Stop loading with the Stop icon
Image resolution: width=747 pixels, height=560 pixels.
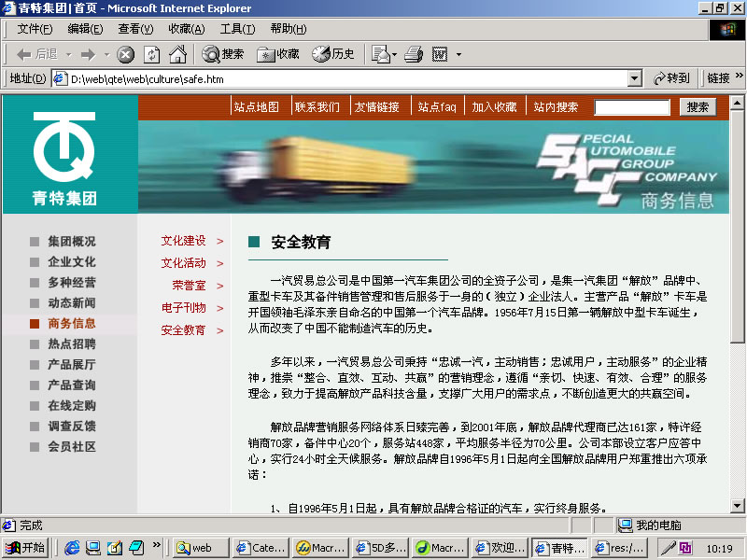(126, 55)
